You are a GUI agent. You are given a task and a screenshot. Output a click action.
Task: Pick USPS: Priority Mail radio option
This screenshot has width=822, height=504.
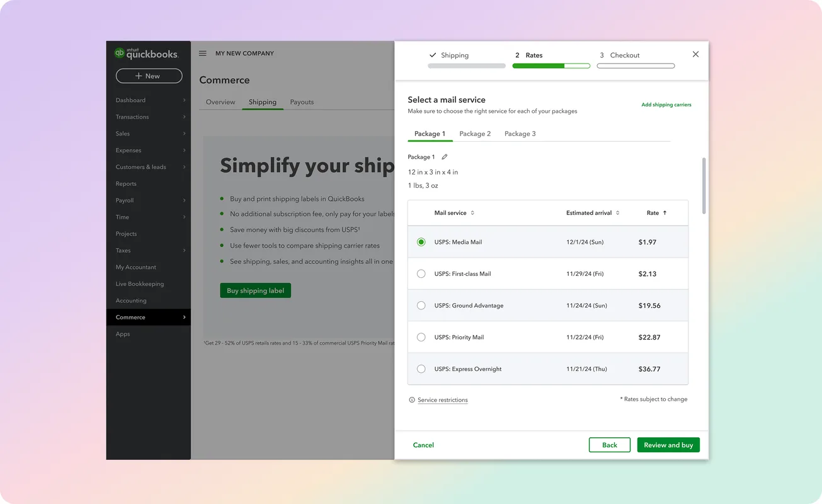(421, 337)
